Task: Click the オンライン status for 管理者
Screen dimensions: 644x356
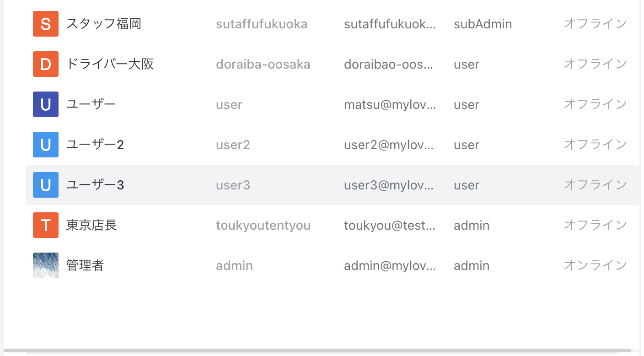Action: [x=595, y=265]
